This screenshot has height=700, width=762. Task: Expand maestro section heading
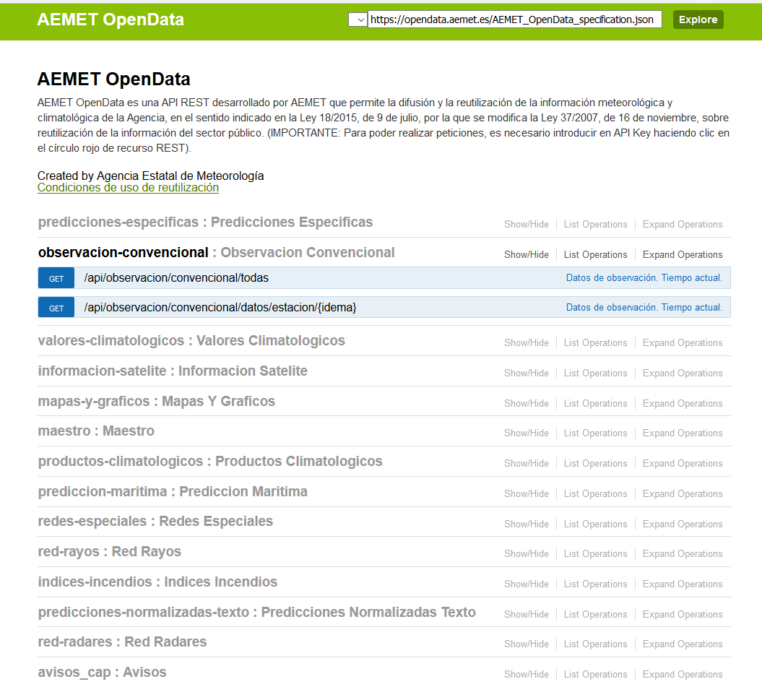(96, 431)
